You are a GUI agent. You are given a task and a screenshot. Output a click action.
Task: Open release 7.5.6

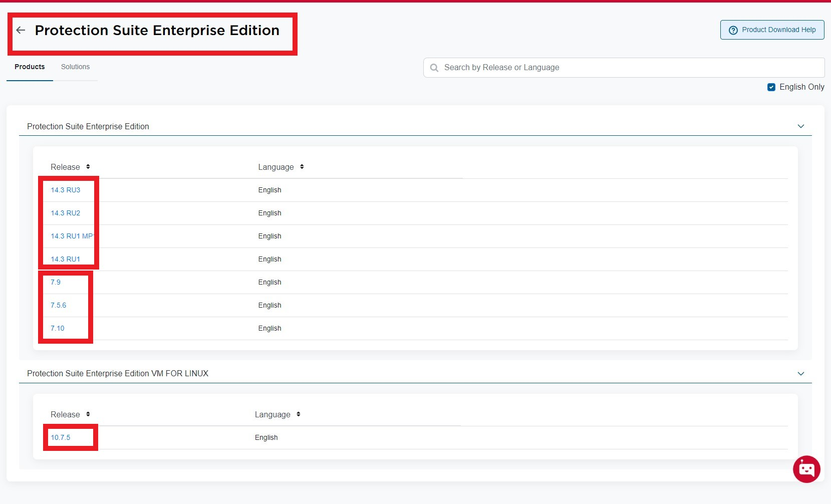pos(58,305)
